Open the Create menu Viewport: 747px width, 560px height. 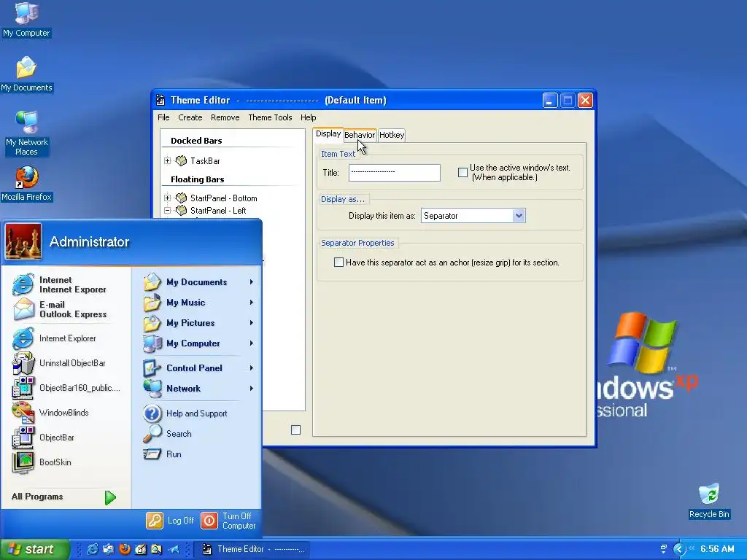click(190, 117)
